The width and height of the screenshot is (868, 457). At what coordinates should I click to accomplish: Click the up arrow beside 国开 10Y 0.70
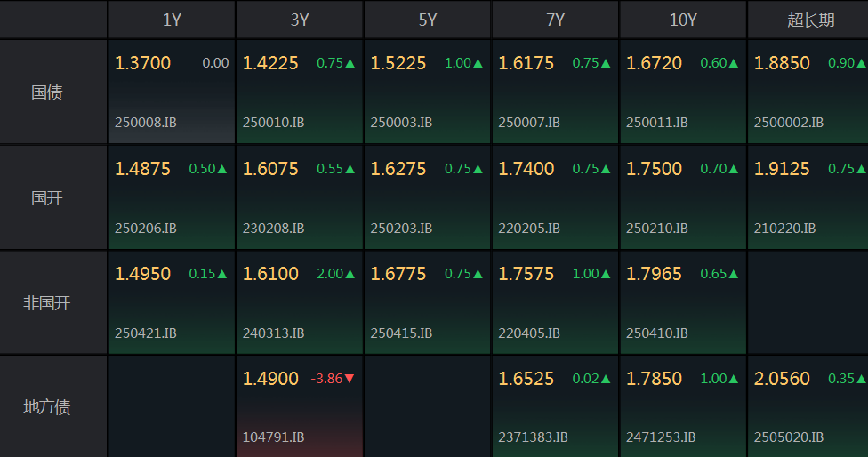click(734, 169)
